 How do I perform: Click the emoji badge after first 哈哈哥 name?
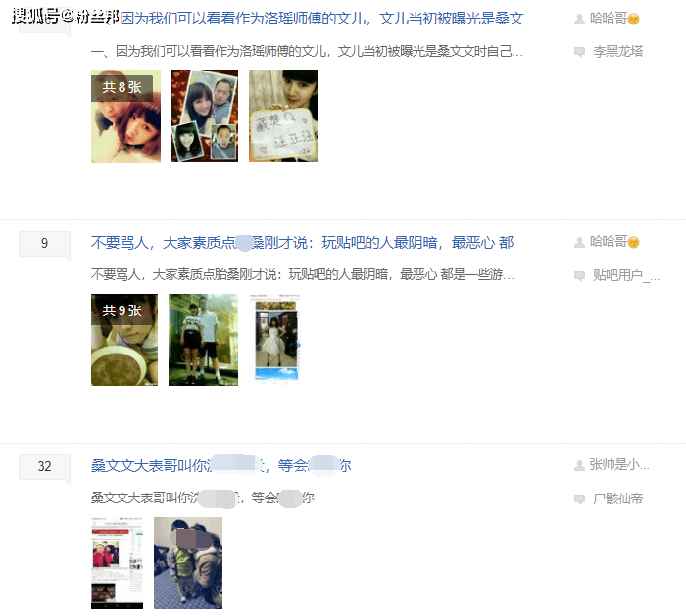(633, 20)
